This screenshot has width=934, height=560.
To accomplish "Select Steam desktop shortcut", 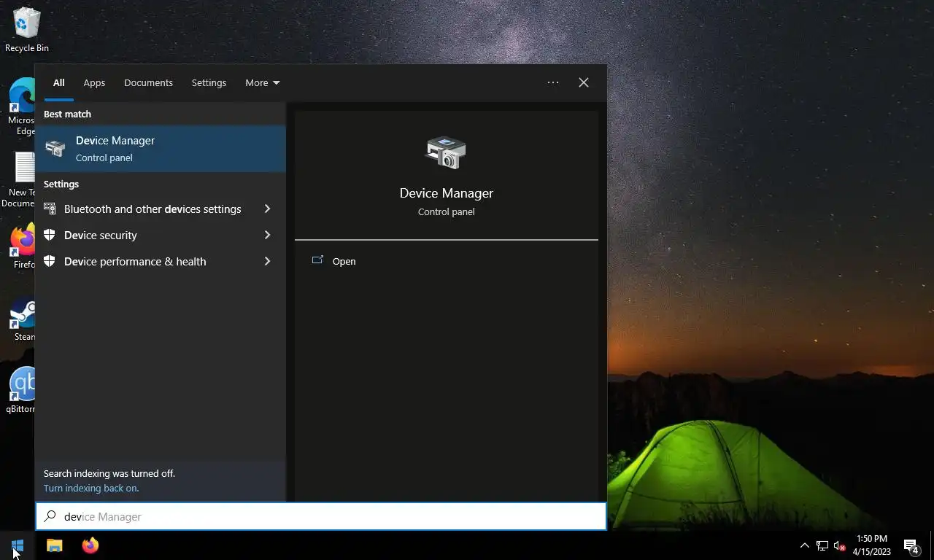I will point(23,319).
